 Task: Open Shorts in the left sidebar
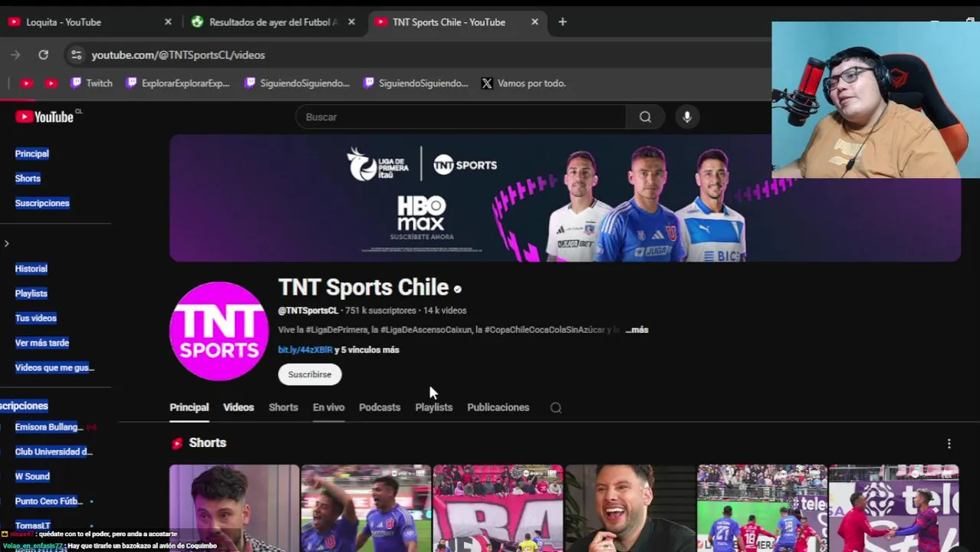[x=28, y=178]
